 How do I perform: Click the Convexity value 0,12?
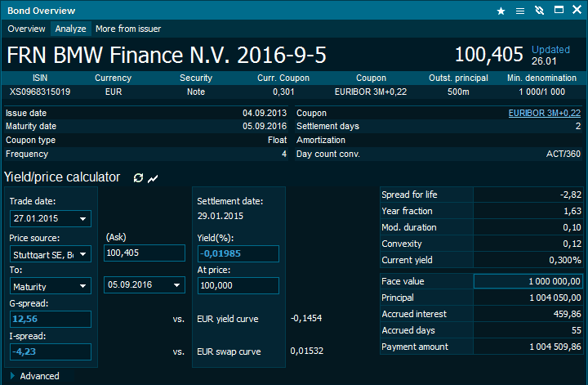click(572, 244)
